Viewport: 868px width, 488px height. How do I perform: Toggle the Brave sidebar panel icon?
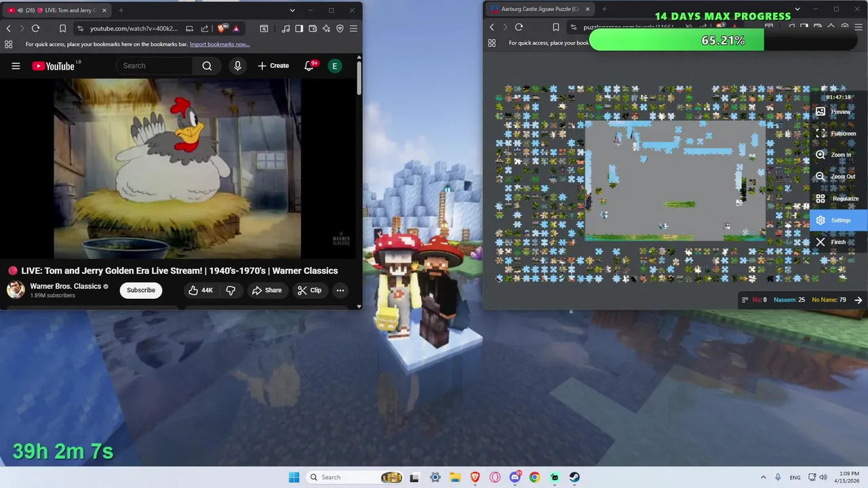pyautogui.click(x=299, y=28)
